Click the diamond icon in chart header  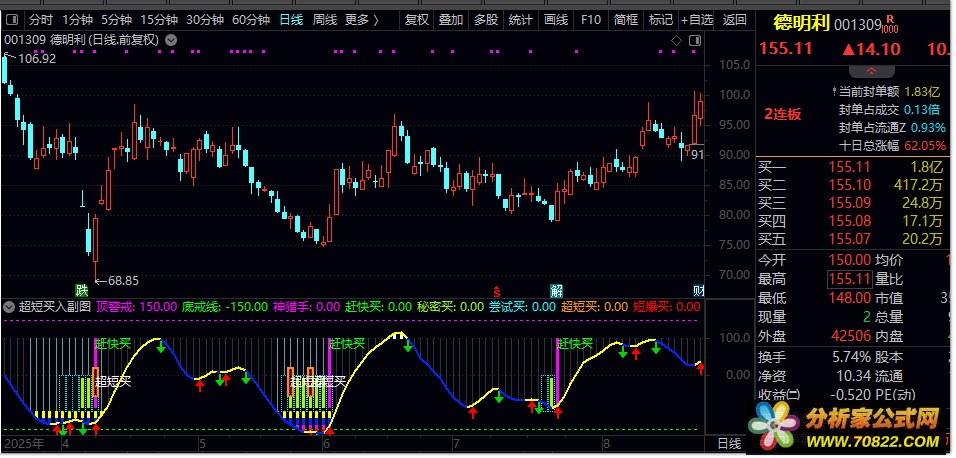(676, 40)
